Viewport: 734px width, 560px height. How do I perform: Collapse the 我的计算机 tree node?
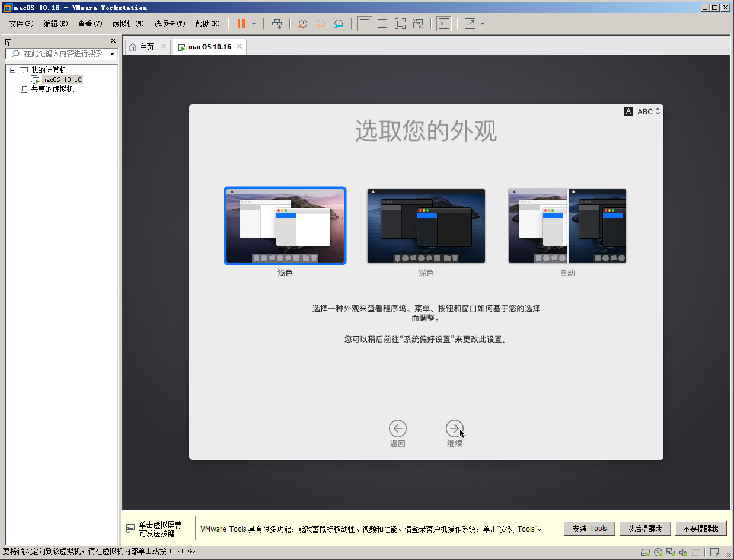point(12,70)
